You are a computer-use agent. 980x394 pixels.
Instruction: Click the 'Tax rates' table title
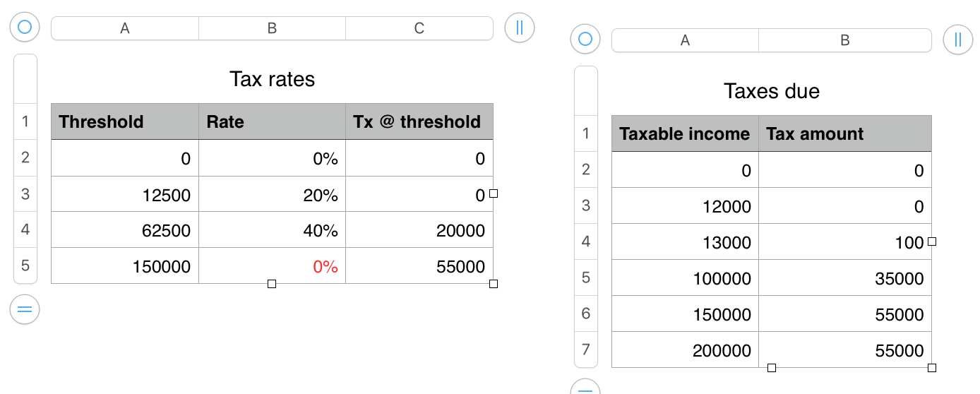point(272,78)
